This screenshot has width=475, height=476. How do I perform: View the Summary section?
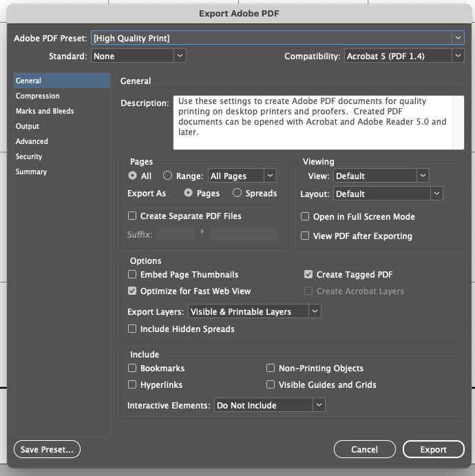coord(62,172)
